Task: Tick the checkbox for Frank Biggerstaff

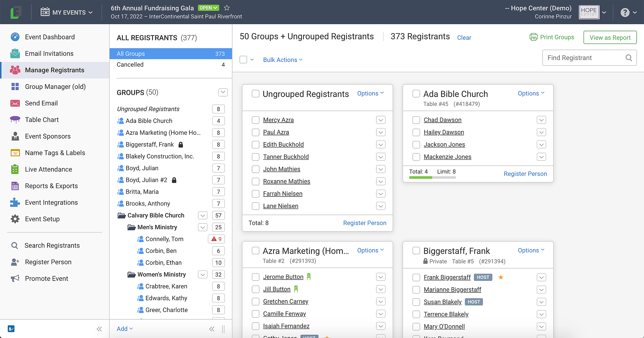Action: (x=416, y=277)
